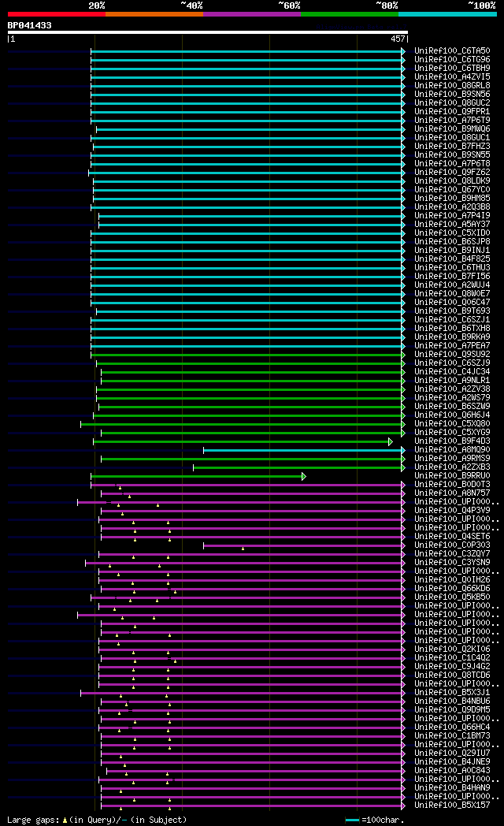The width and height of the screenshot is (504, 826).
Task: Click the Large gaps legend text
Action: tap(97, 820)
